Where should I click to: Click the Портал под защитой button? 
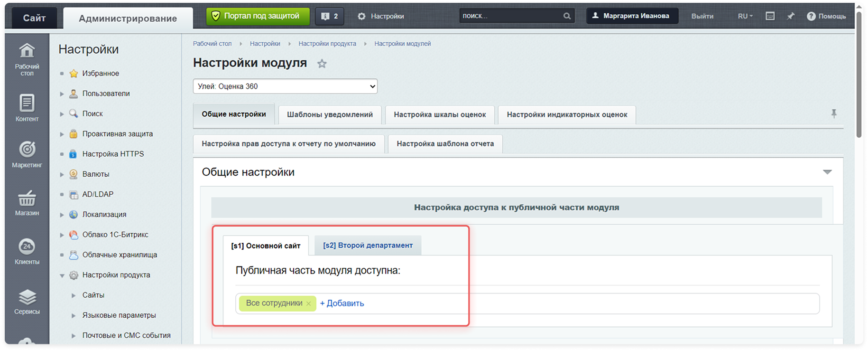[258, 16]
